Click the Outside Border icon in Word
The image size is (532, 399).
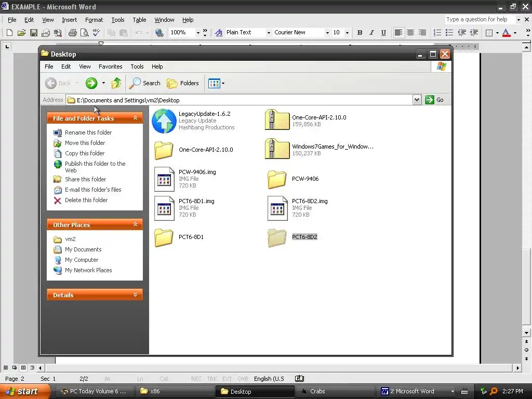[x=489, y=33]
